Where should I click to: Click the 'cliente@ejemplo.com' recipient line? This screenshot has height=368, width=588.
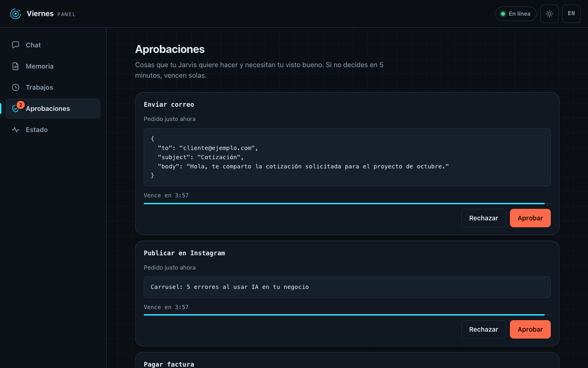point(208,148)
